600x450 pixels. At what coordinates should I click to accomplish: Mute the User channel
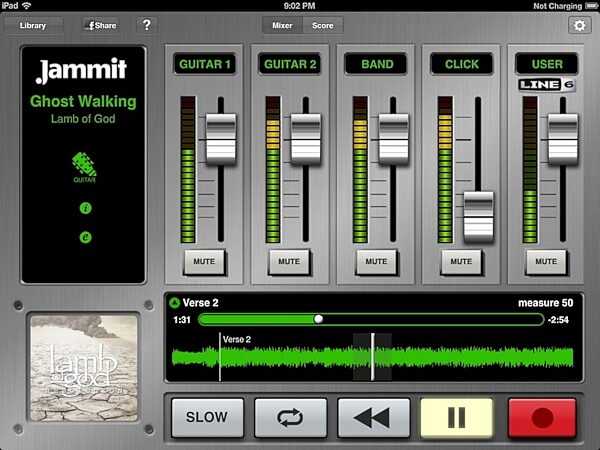546,262
